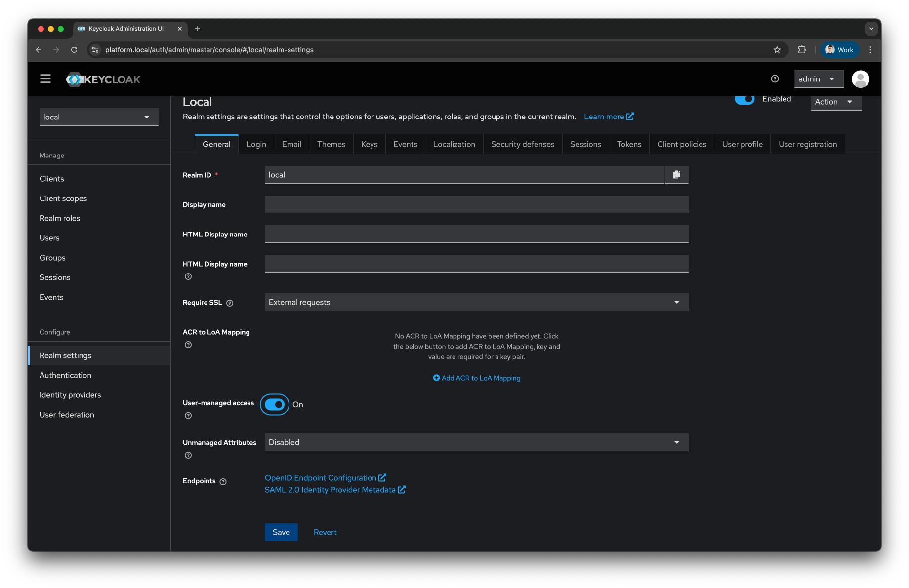Open the Action dropdown menu
Image resolution: width=909 pixels, height=588 pixels.
835,102
